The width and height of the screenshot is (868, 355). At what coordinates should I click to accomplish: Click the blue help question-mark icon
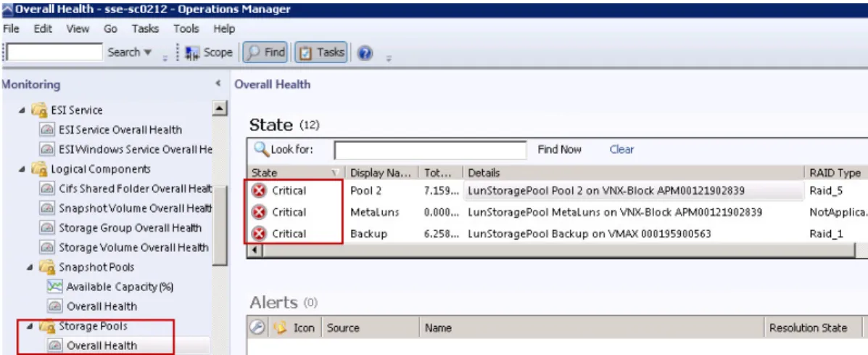coord(364,53)
